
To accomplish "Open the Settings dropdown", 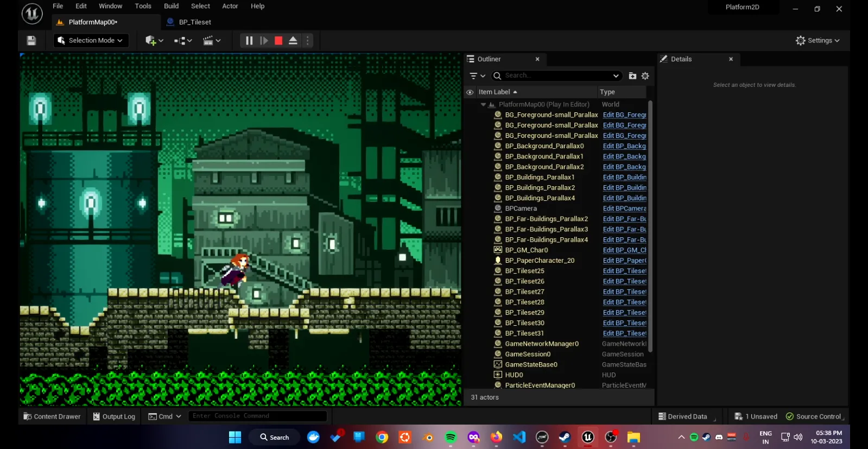I will [x=818, y=41].
